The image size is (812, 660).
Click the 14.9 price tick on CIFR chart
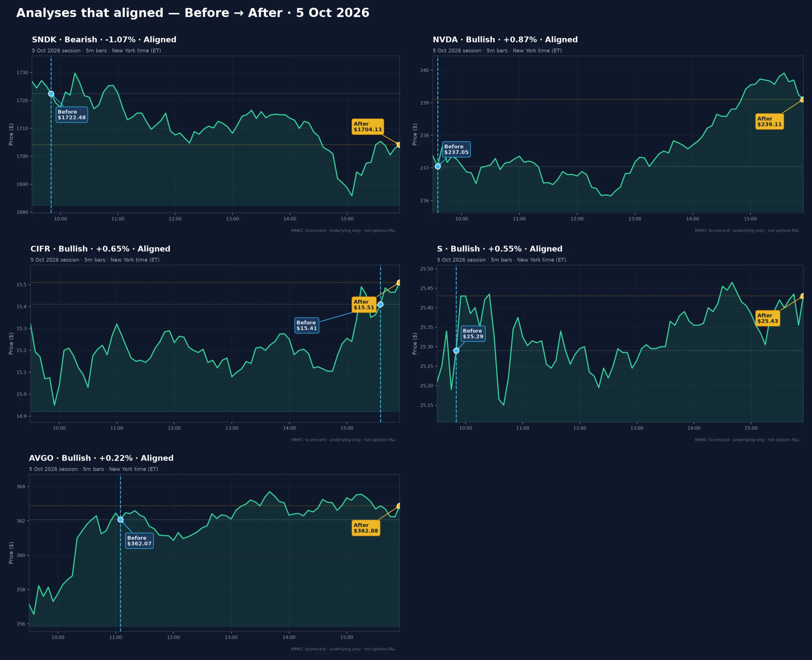click(x=21, y=416)
